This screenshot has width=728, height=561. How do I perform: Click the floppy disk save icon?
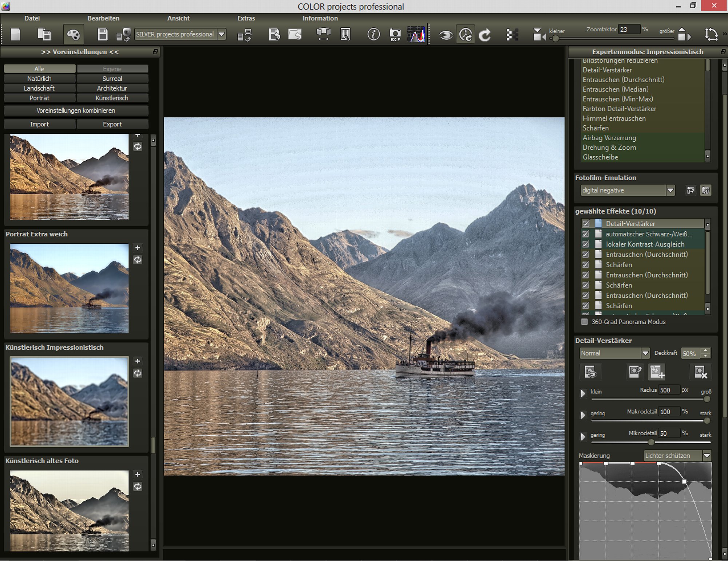pos(103,35)
